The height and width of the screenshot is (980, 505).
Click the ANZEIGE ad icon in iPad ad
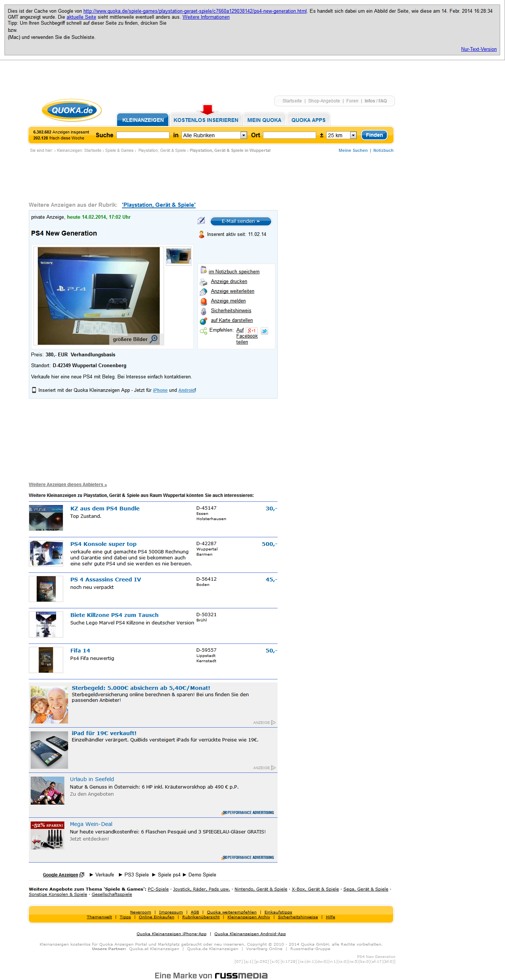click(x=273, y=768)
